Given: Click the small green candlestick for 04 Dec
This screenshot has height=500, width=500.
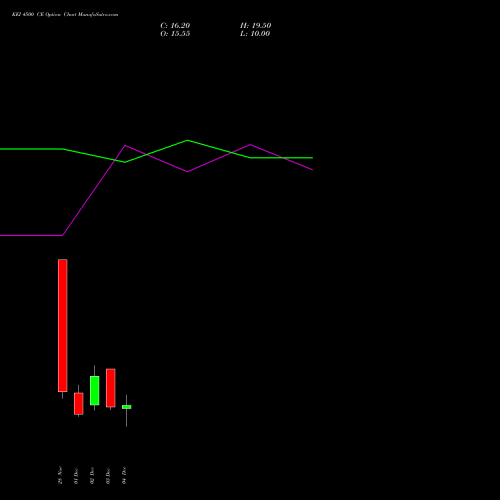Looking at the screenshot, I should click(x=127, y=407).
